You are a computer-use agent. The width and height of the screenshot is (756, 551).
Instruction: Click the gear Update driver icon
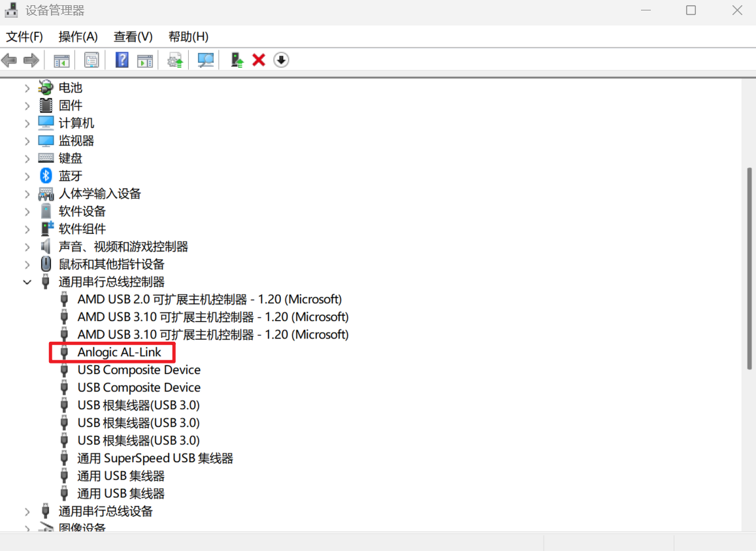(x=175, y=61)
